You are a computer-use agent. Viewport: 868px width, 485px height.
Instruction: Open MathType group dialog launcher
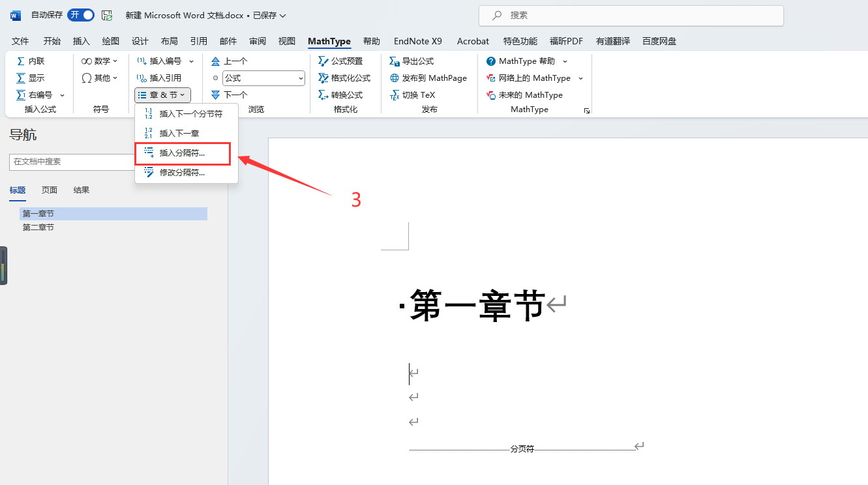pos(587,111)
